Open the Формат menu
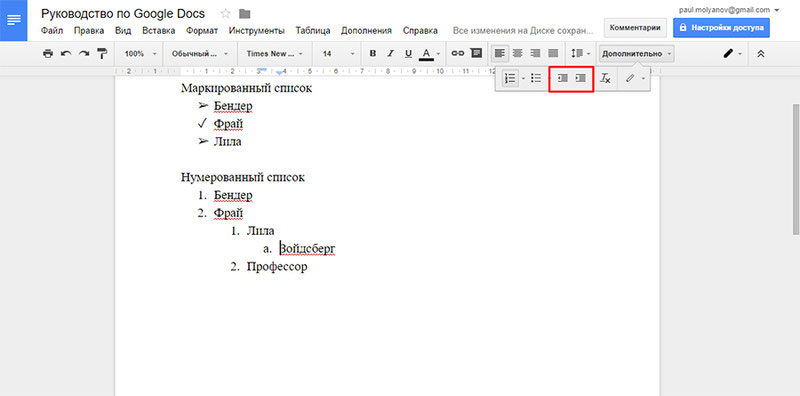The width and height of the screenshot is (800, 396). coord(202,31)
